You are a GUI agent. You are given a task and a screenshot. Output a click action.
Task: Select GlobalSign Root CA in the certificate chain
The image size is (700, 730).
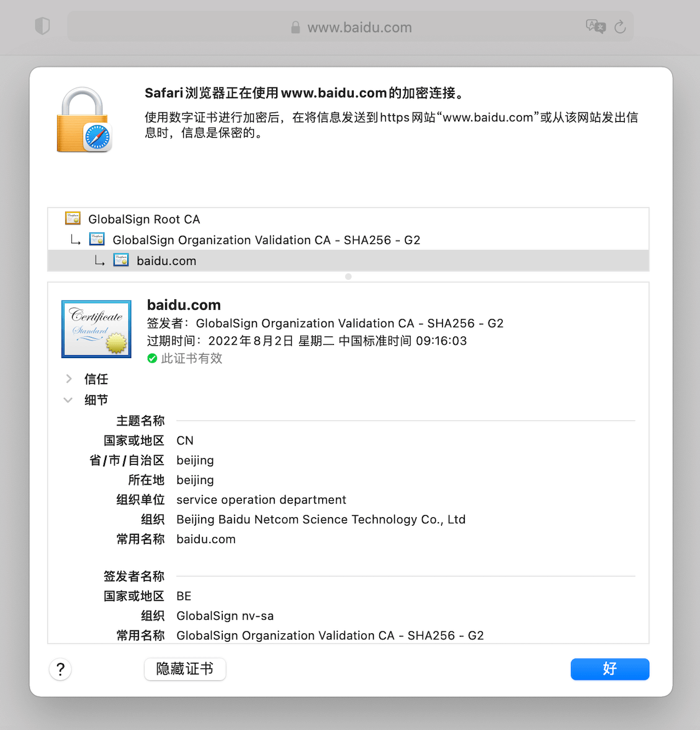click(144, 219)
